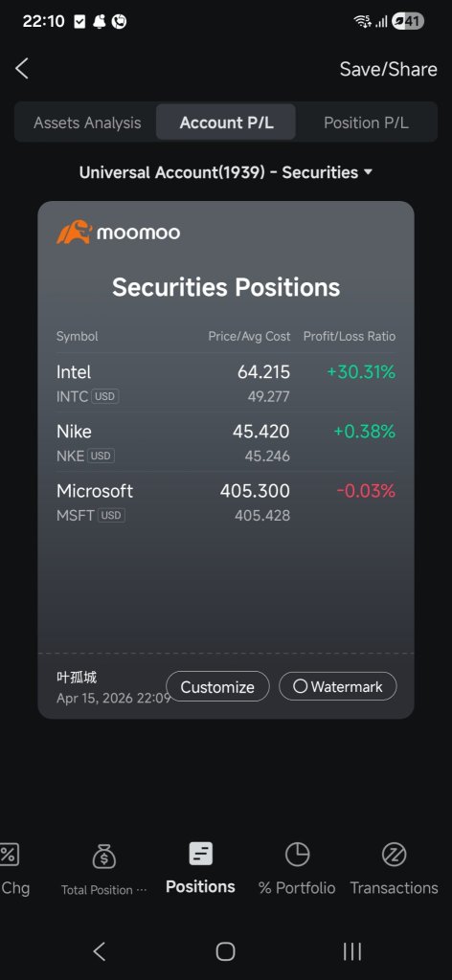This screenshot has width=452, height=980.
Task: Tap the Total Position money bag icon
Action: tap(103, 856)
